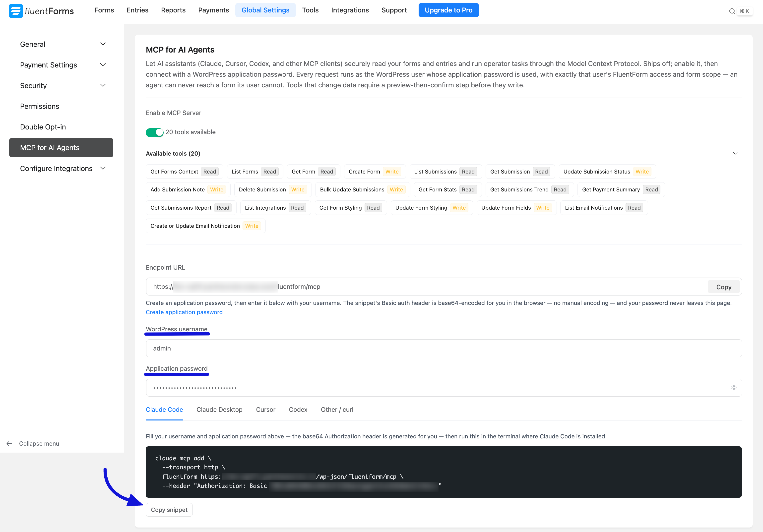Expand Configure Integrations chevron
The image size is (763, 532).
tap(103, 169)
